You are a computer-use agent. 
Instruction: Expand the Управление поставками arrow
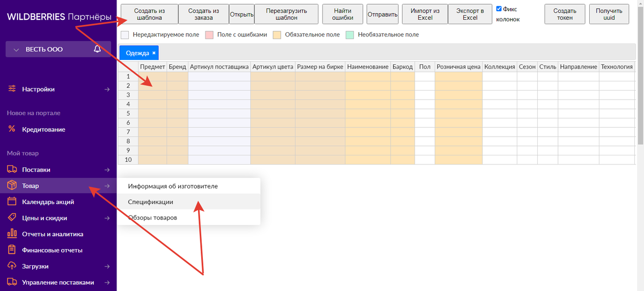click(107, 282)
